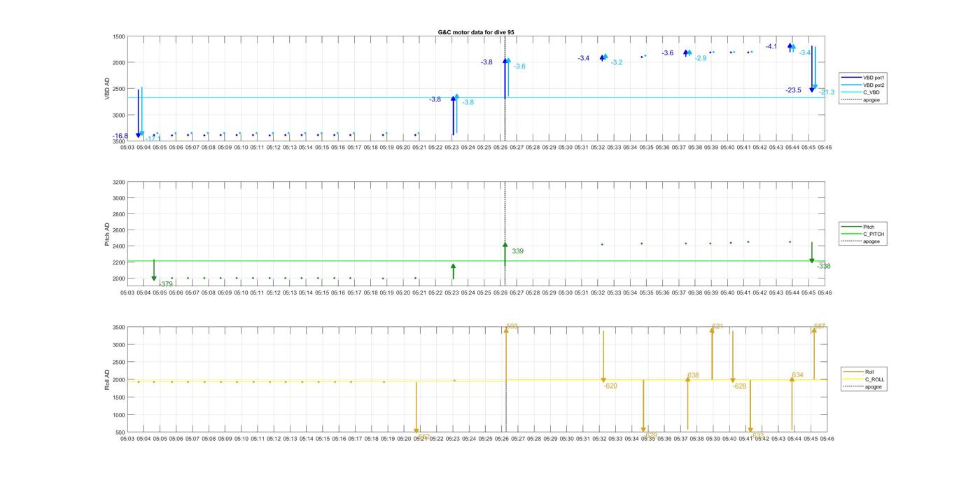Click the "05:03" time tick under VBD plot
The image size is (980, 485).
point(127,148)
